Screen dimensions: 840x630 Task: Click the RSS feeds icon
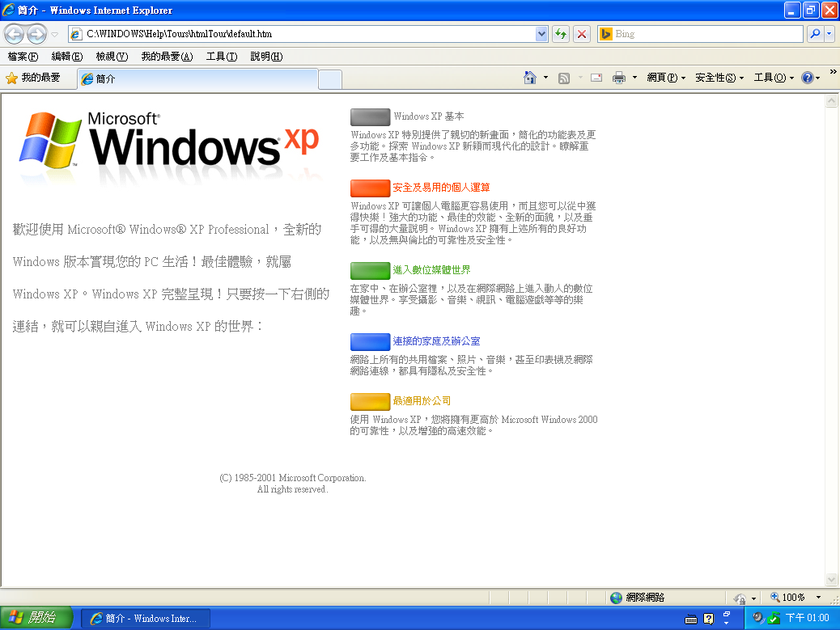564,78
